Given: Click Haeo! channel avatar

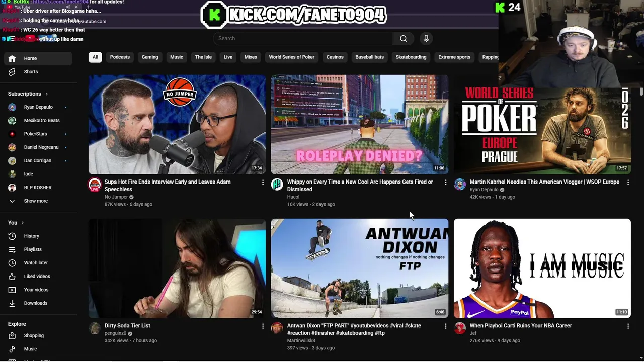Looking at the screenshot, I should [277, 185].
